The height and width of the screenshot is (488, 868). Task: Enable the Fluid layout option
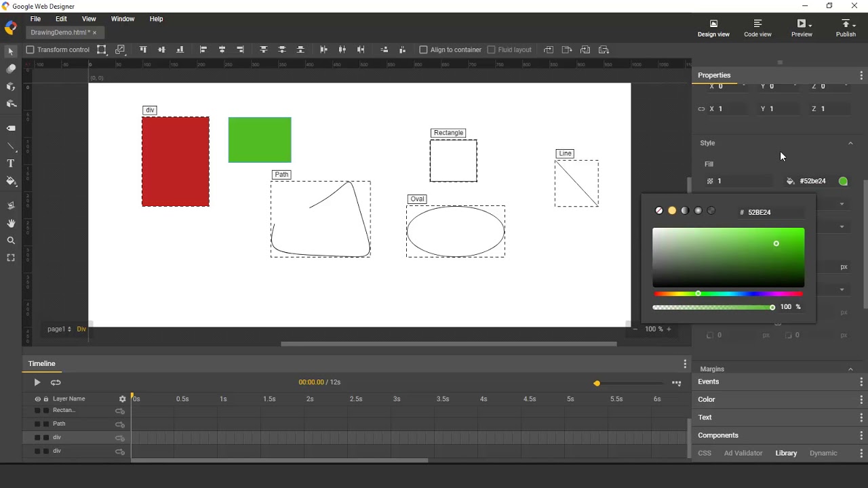click(x=491, y=49)
